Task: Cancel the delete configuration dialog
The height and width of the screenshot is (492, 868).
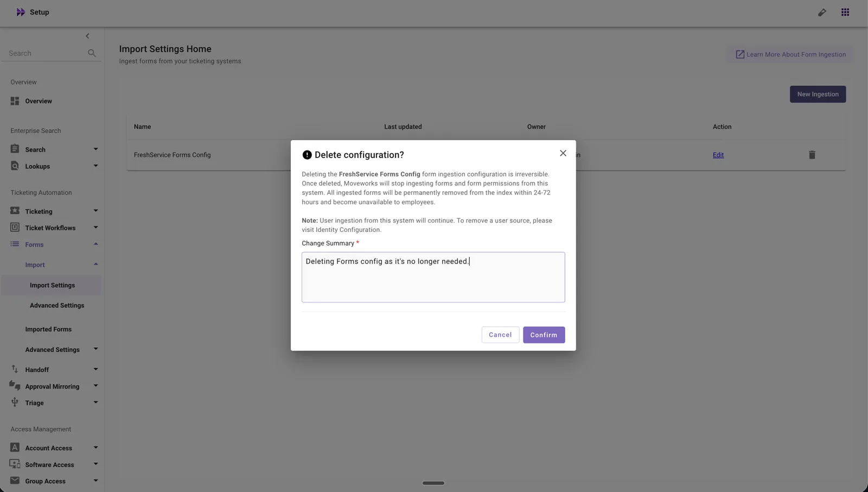Action: pos(500,335)
